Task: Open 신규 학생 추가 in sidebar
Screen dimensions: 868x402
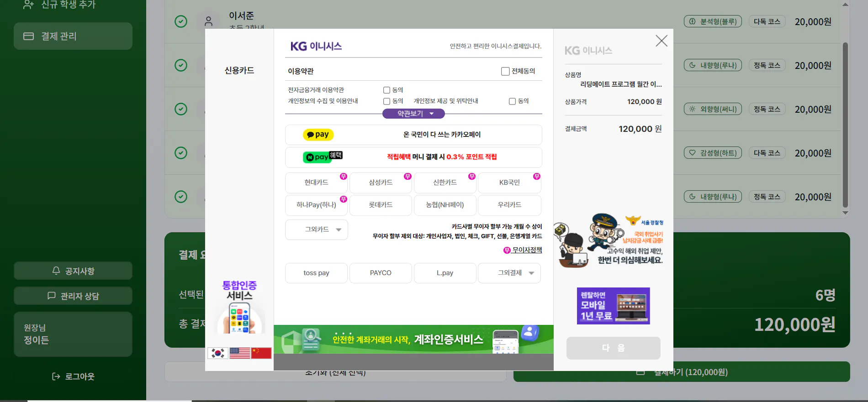Action: pos(59,5)
